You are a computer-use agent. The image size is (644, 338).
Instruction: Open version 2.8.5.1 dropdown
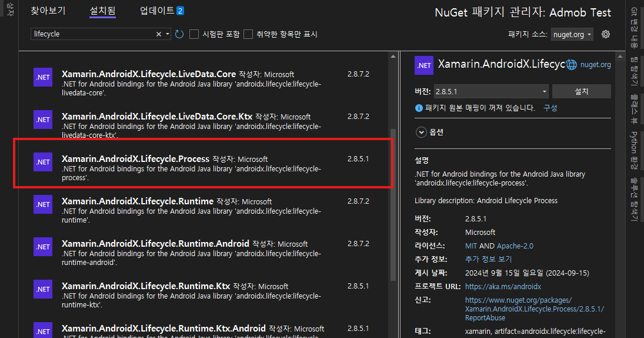coord(491,91)
